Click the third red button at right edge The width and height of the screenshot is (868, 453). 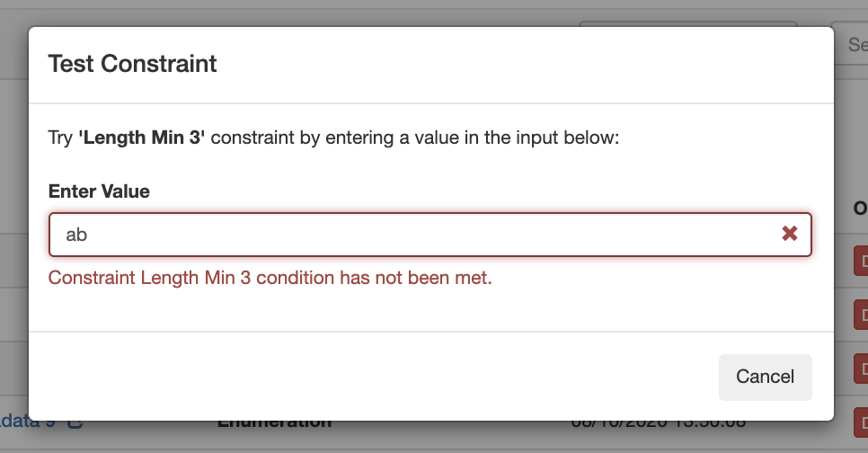click(x=860, y=367)
